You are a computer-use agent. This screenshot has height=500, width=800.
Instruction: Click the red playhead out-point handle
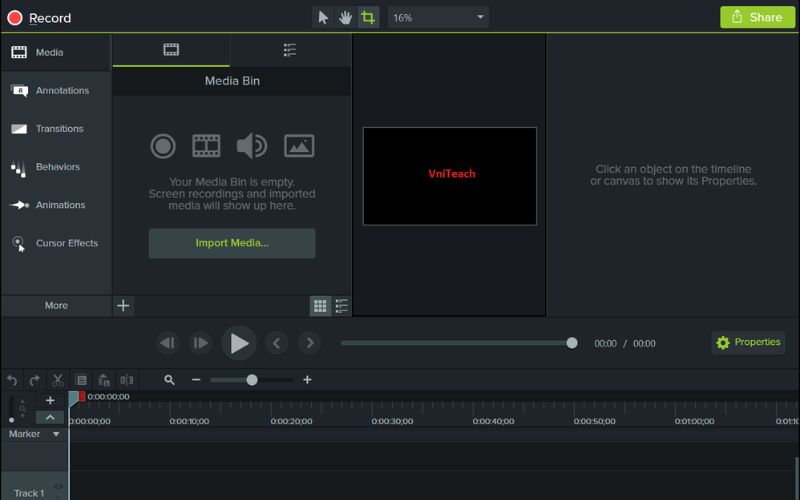tap(82, 397)
